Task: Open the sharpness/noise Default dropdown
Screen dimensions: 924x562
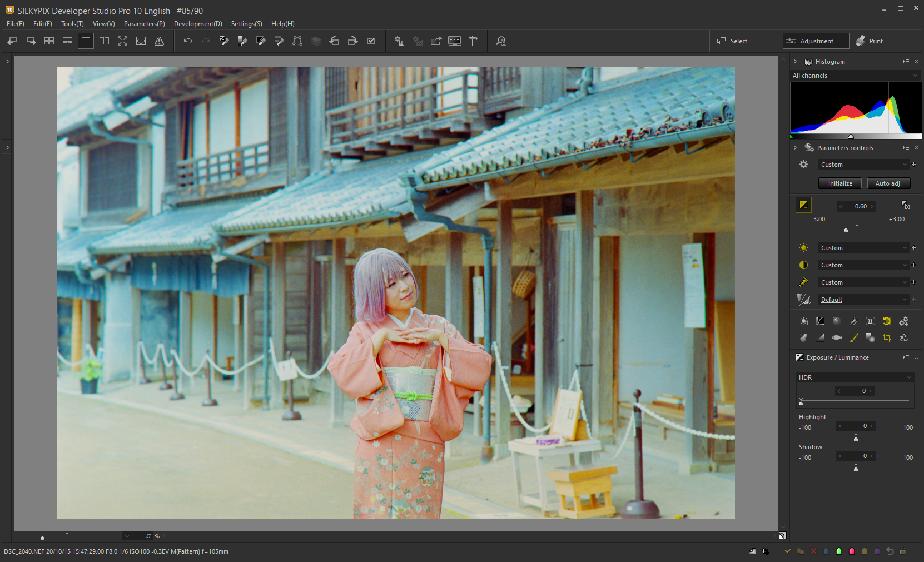Action: tap(863, 300)
